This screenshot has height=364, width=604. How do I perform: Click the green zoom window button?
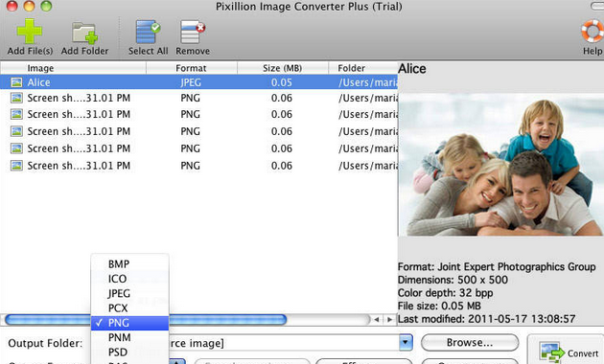tap(46, 6)
